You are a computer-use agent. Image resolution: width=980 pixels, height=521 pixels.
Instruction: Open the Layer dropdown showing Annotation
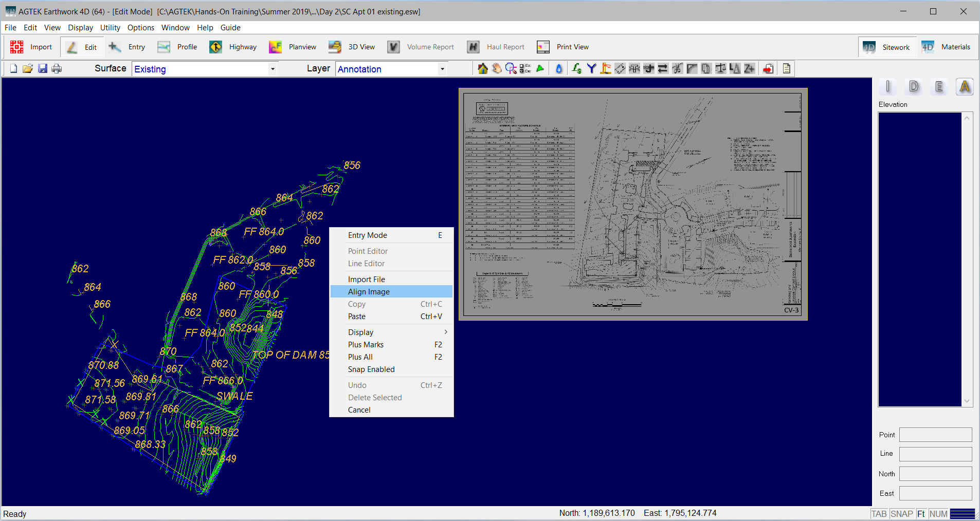pyautogui.click(x=442, y=69)
